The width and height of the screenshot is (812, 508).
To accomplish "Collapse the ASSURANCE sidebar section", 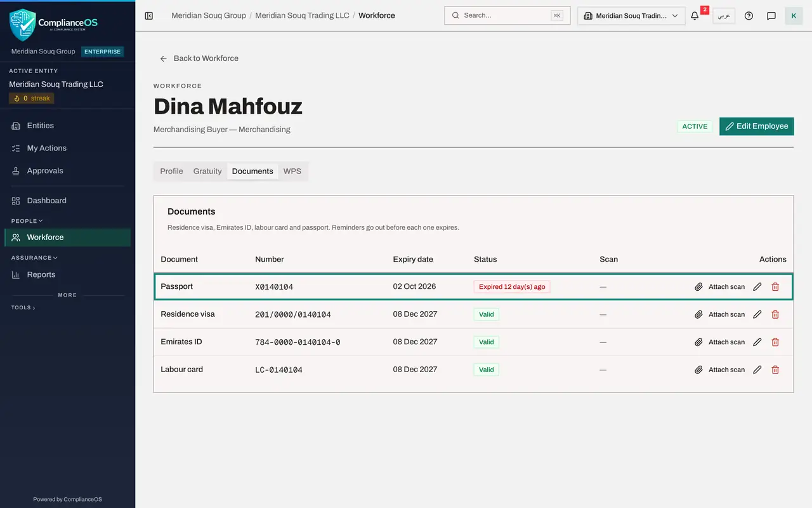I will 34,258.
